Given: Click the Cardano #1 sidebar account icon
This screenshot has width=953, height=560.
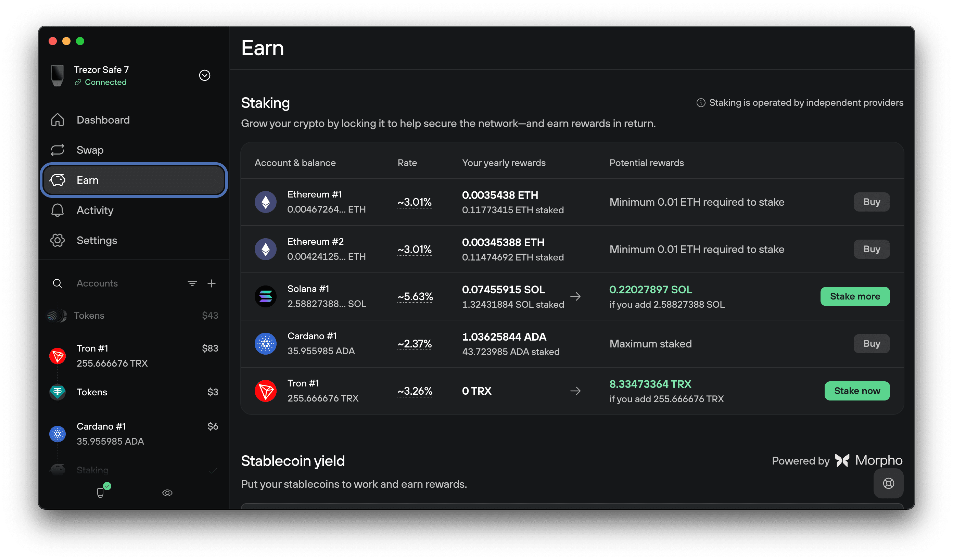Looking at the screenshot, I should (58, 434).
